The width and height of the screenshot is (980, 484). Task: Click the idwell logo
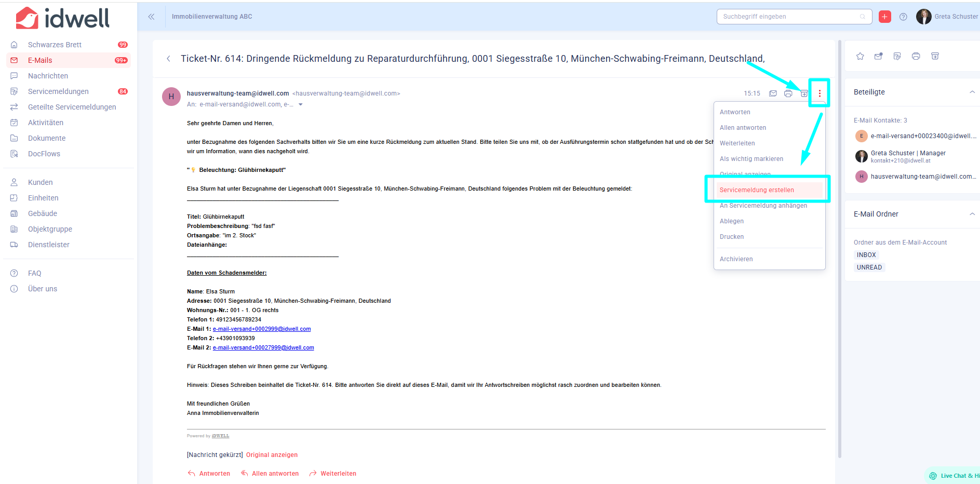coord(63,18)
